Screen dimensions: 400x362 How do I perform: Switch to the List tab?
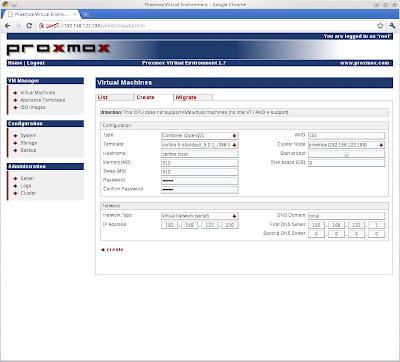click(x=115, y=97)
